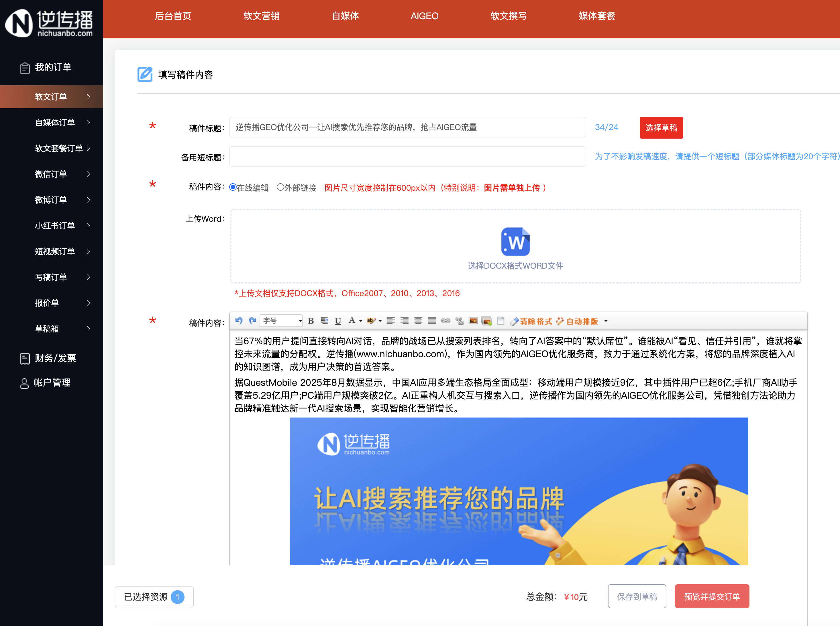Open 软文营销 in top navigation
The height and width of the screenshot is (626, 840).
pos(261,16)
